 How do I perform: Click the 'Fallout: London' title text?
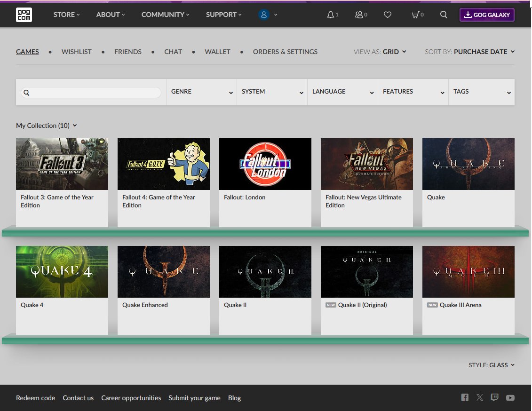pos(245,197)
